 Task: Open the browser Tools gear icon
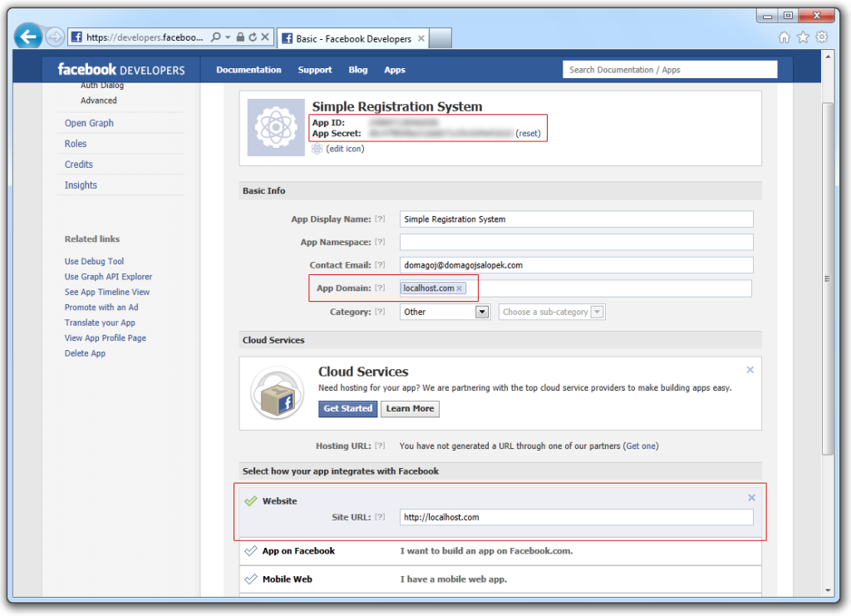[x=822, y=37]
